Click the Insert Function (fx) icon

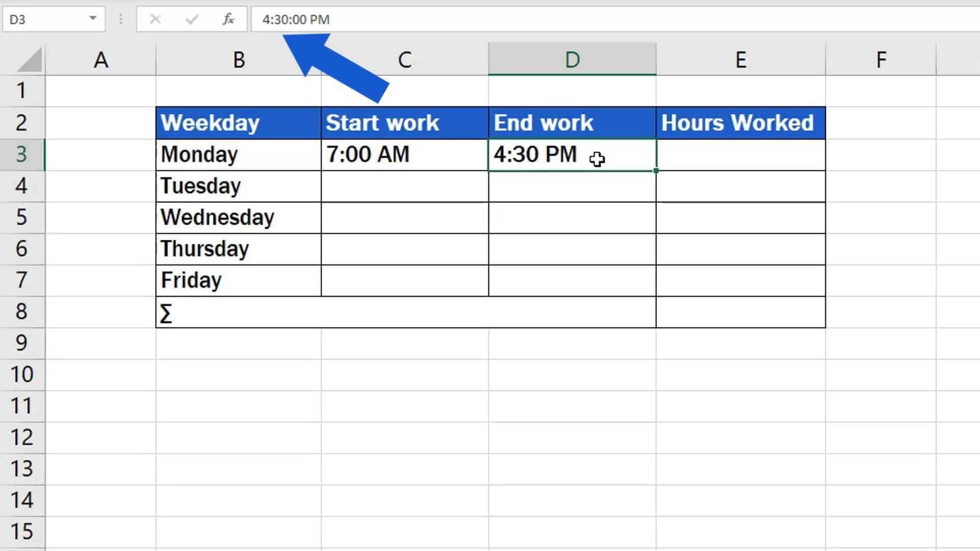(228, 19)
